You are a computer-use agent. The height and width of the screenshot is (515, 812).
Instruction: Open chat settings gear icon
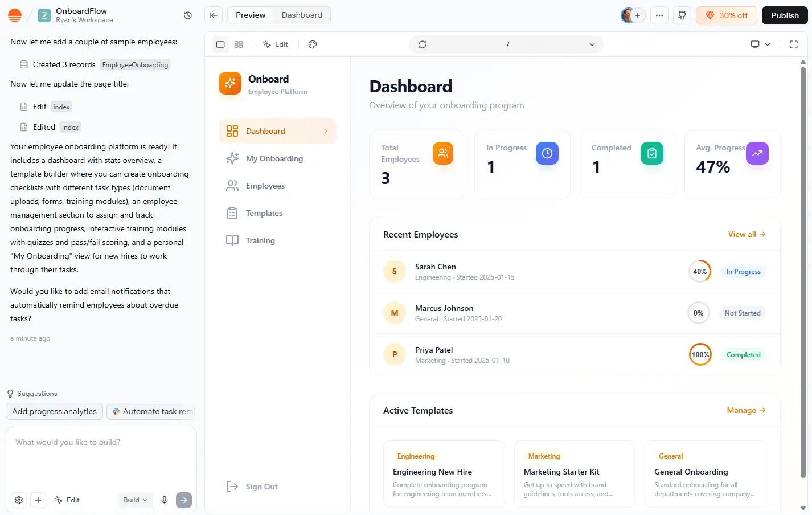coord(19,500)
